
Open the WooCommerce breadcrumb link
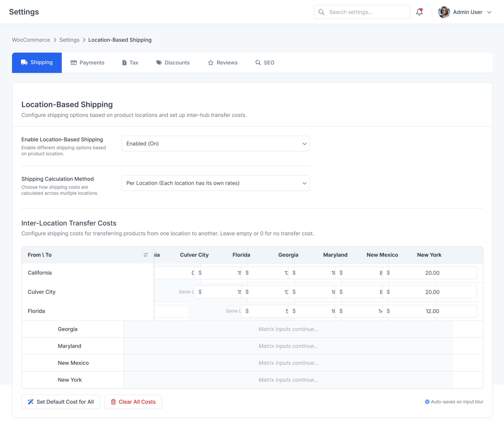coord(31,40)
